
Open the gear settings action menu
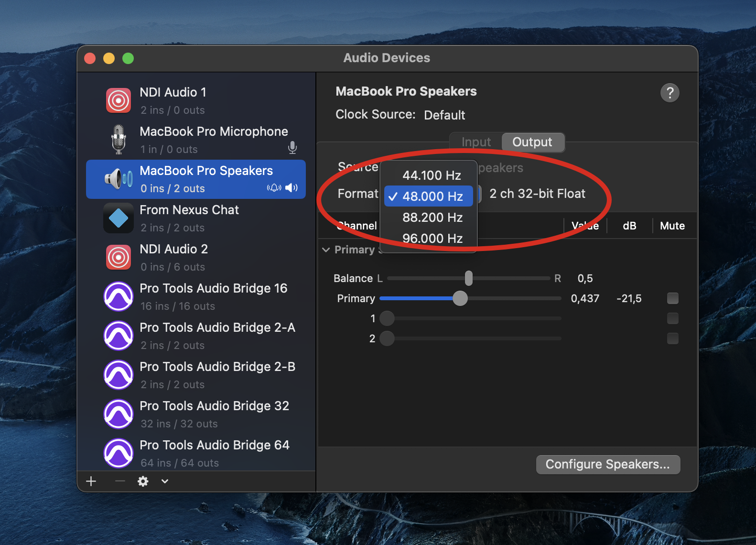143,481
